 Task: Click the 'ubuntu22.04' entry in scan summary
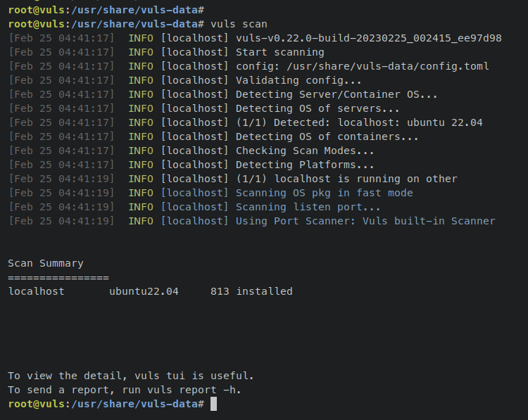144,291
